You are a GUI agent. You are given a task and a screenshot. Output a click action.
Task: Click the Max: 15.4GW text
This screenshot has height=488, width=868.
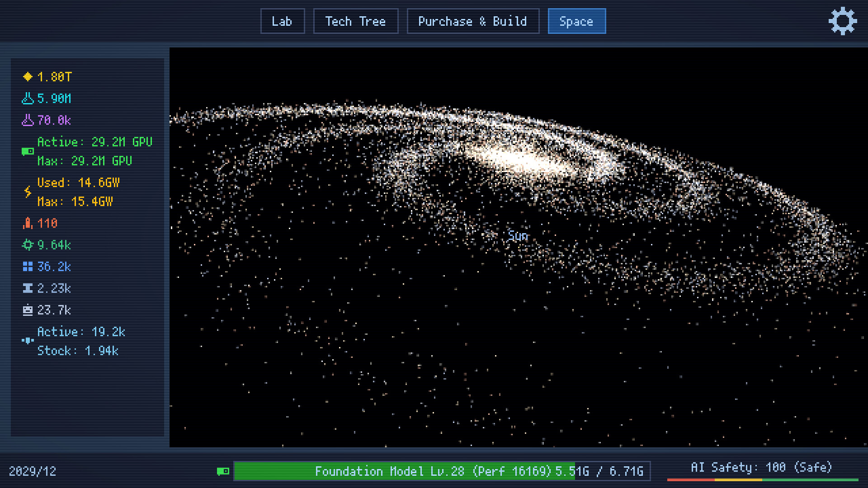(75, 202)
